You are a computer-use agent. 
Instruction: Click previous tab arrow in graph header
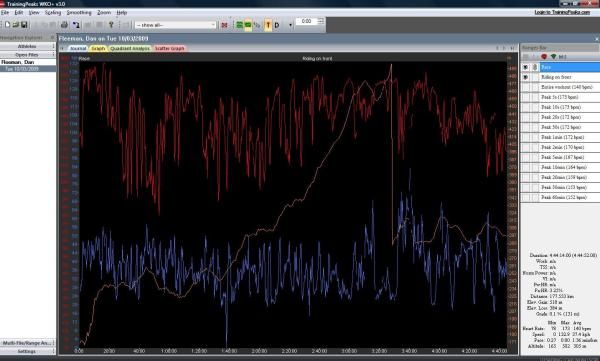497,48
